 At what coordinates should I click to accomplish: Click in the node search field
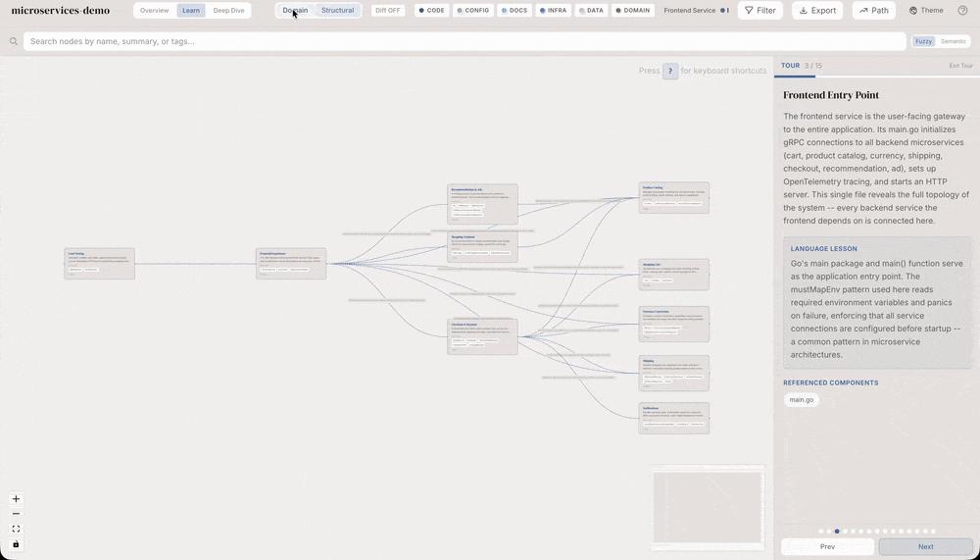pyautogui.click(x=465, y=41)
